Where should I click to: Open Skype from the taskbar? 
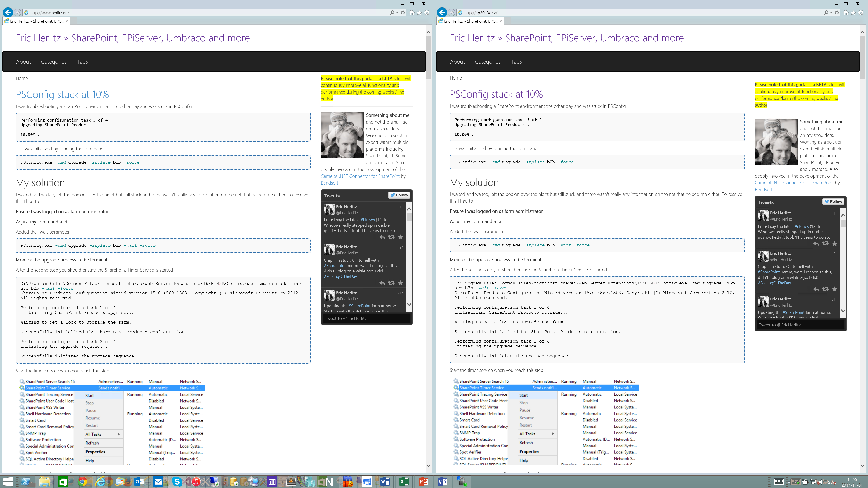(177, 482)
